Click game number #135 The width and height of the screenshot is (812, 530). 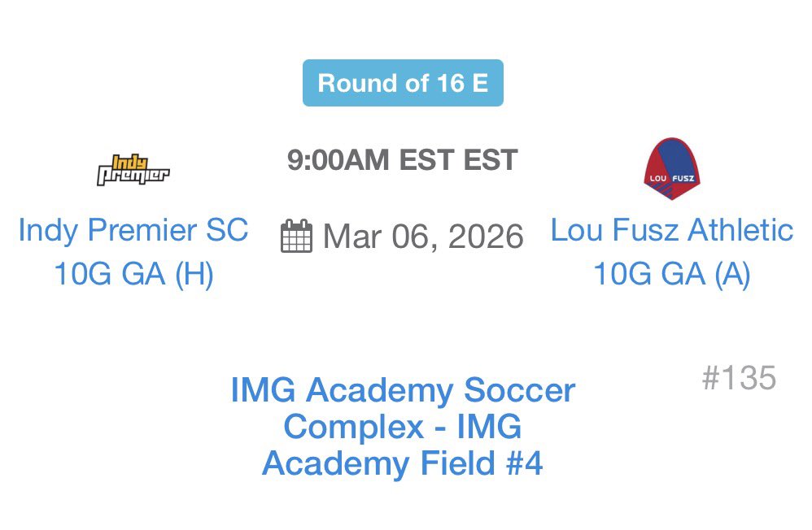tap(739, 377)
